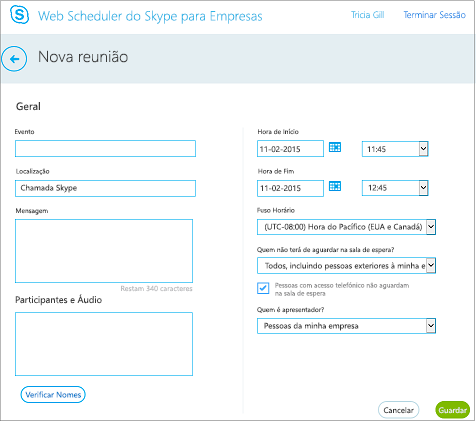476x422 pixels.
Task: Open calendar picker for Hora de Fim
Action: (335, 186)
